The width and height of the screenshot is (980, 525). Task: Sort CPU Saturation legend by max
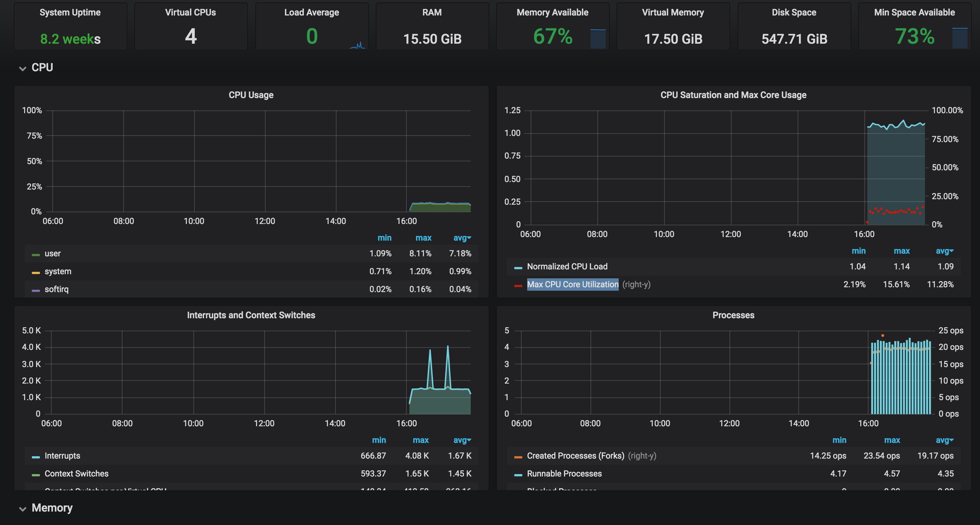[x=901, y=251]
